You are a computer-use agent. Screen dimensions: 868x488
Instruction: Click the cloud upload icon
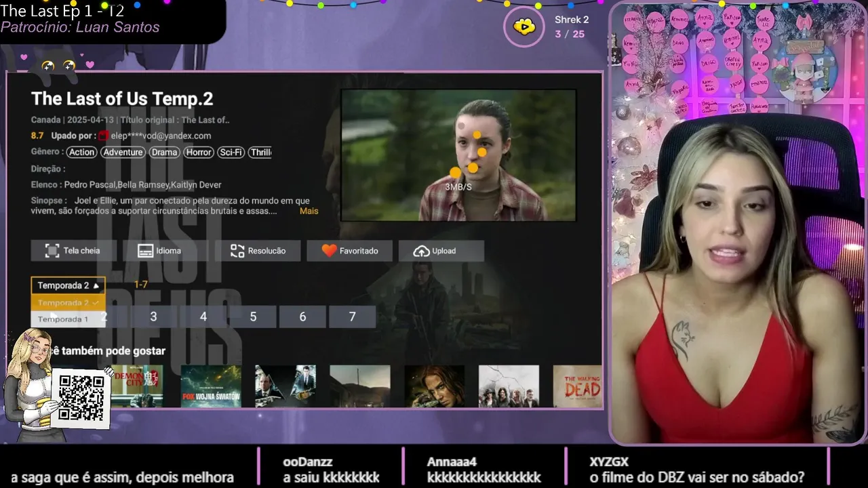pyautogui.click(x=421, y=251)
